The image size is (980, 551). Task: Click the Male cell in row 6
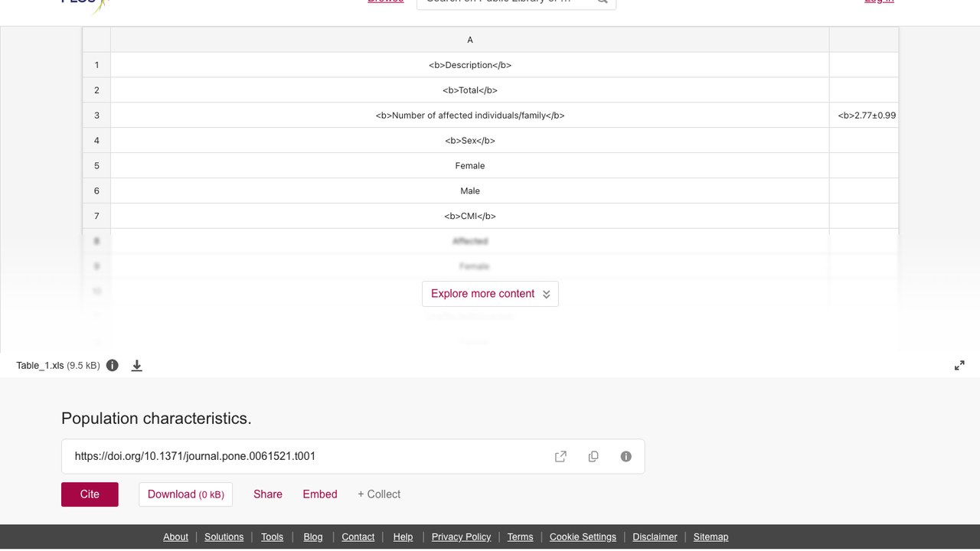[x=470, y=191]
